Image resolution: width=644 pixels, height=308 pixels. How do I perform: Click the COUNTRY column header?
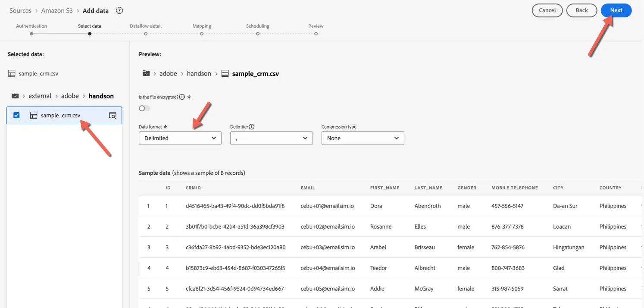610,188
